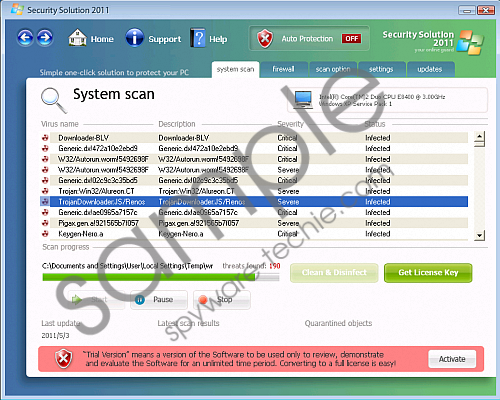This screenshot has height=400, width=500.
Task: Click threat icon beside Generic.dx!ae0965a7157c row
Action: tap(45, 212)
